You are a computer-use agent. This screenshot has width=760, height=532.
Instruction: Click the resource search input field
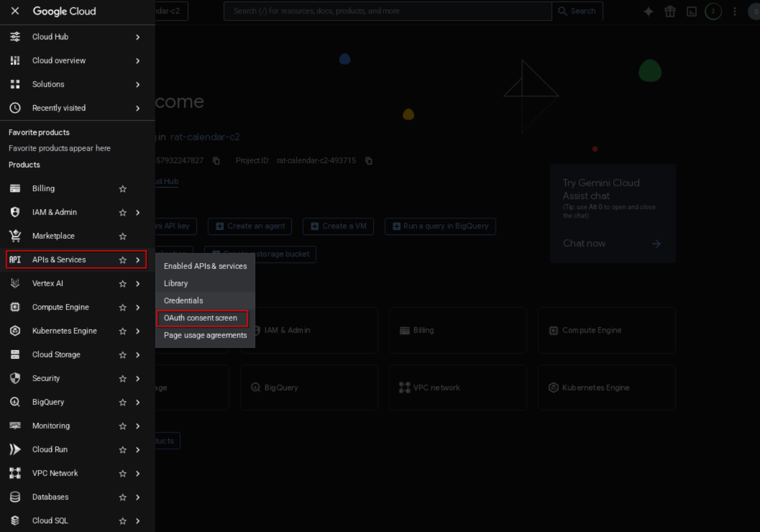(x=388, y=11)
